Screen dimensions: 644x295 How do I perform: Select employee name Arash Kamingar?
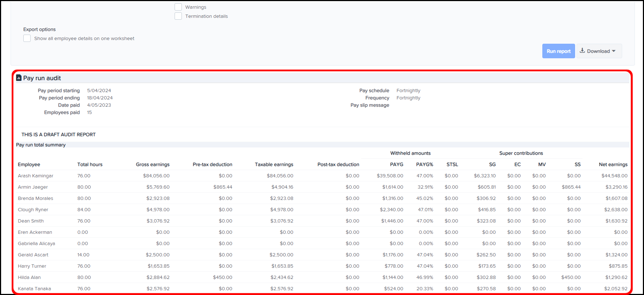(35, 176)
